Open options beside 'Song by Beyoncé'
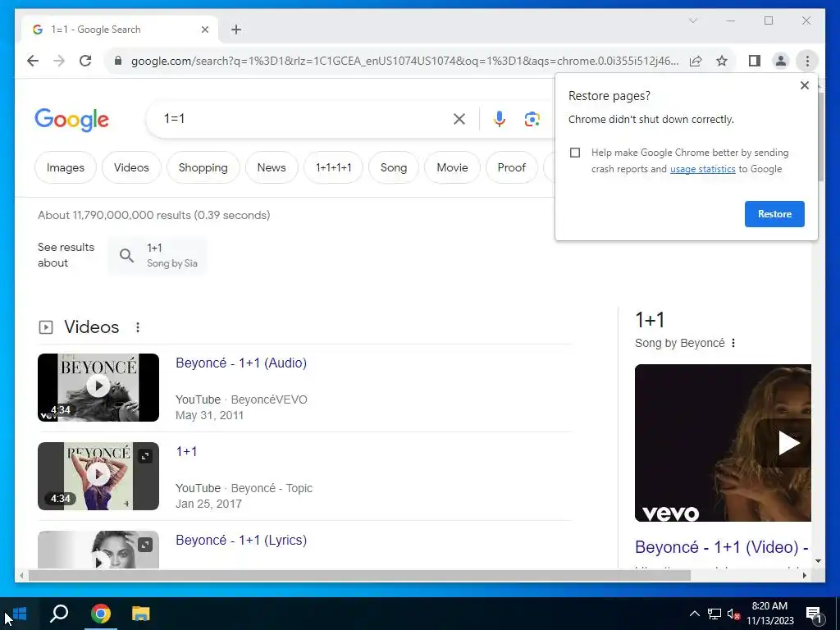The image size is (840, 630). point(733,343)
